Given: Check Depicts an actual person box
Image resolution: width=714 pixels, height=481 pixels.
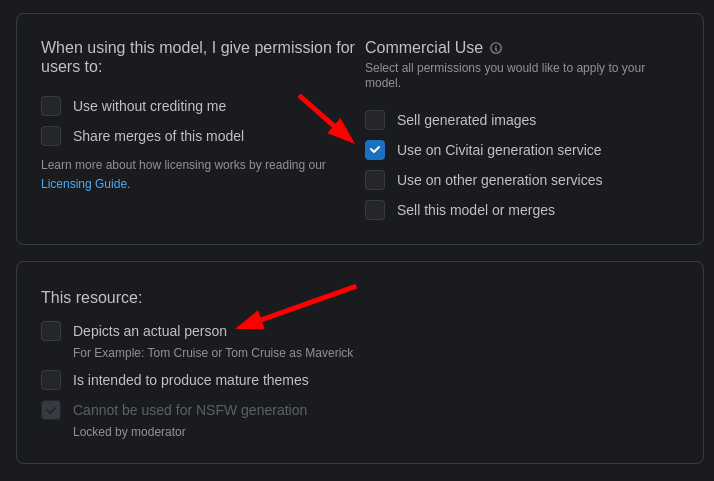Looking at the screenshot, I should point(51,331).
